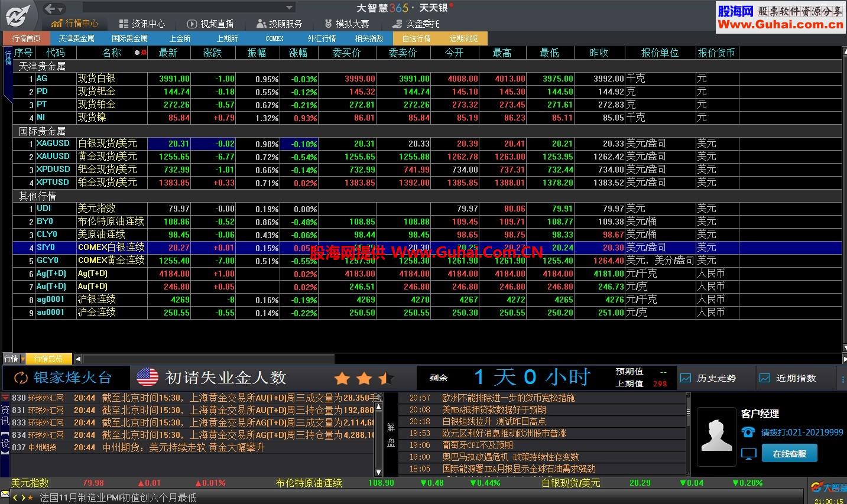Open headline 白银短线拉升 测试昨日高点
Viewport: 847px width, 504px height.
pyautogui.click(x=494, y=421)
